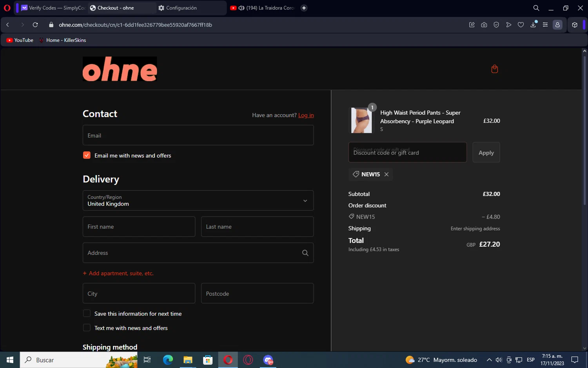Enable Text me with news and offers
Viewport: 588px width, 368px height.
tap(87, 328)
